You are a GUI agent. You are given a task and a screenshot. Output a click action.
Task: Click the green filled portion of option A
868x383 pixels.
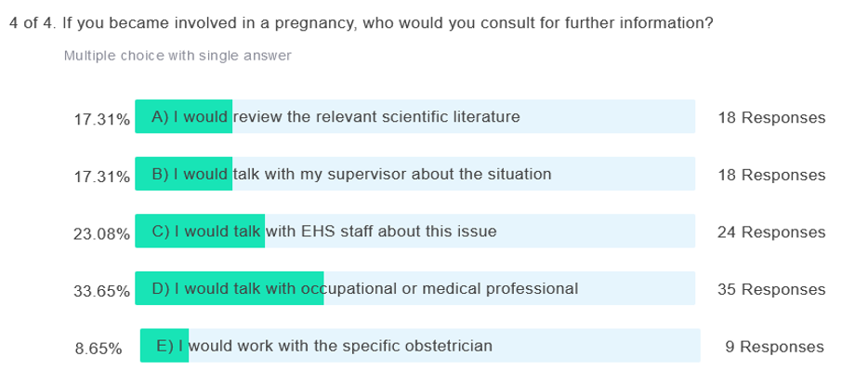[x=184, y=116]
